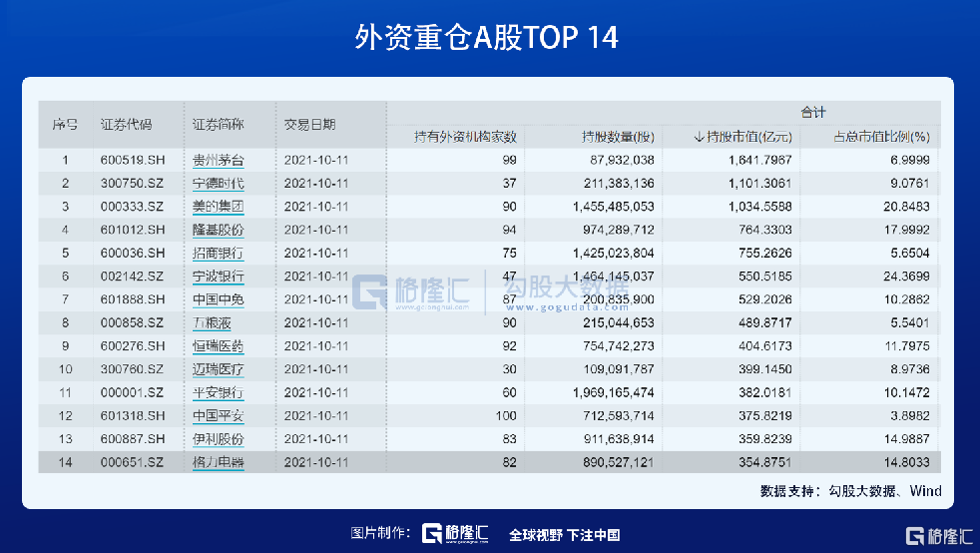Select the code cell 002142.SZ
The height and width of the screenshot is (553, 980).
[x=132, y=276]
